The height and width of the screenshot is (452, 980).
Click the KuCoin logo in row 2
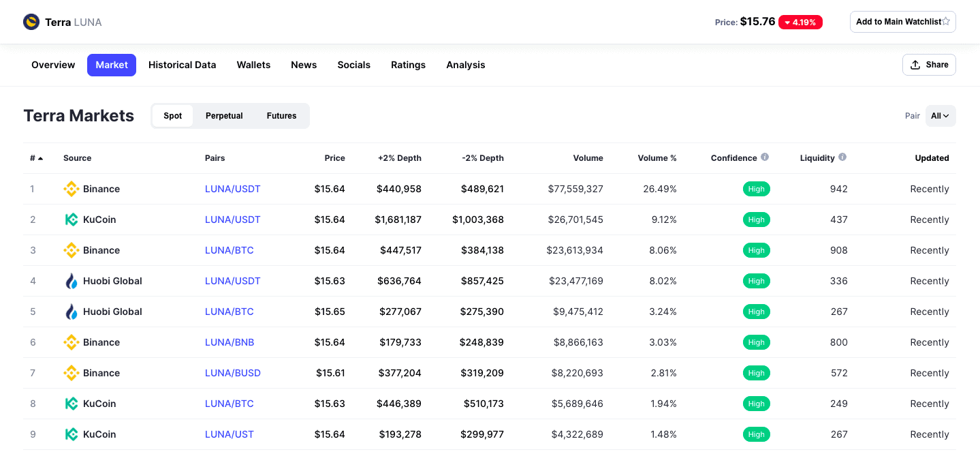point(71,220)
